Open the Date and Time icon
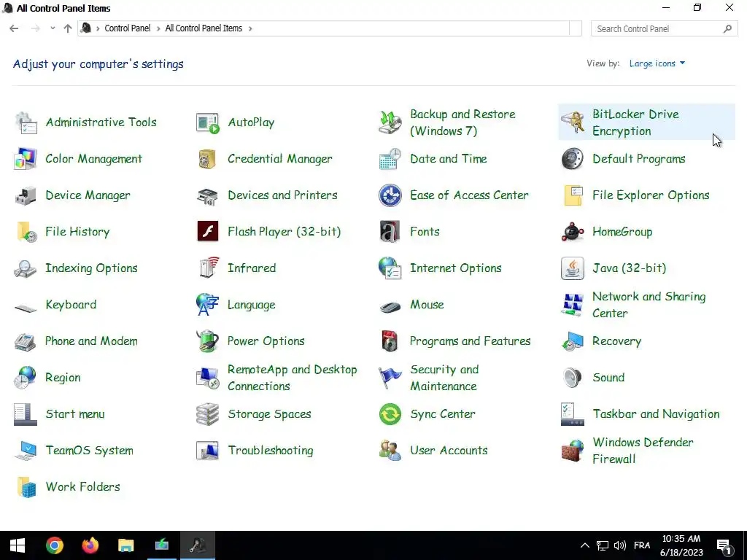The width and height of the screenshot is (747, 560). pyautogui.click(x=390, y=159)
